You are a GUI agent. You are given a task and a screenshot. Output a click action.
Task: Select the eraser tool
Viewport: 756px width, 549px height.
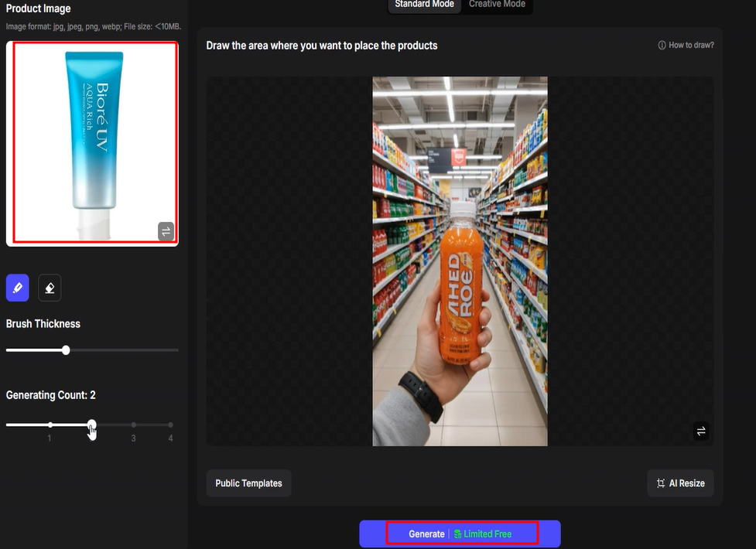click(x=50, y=288)
